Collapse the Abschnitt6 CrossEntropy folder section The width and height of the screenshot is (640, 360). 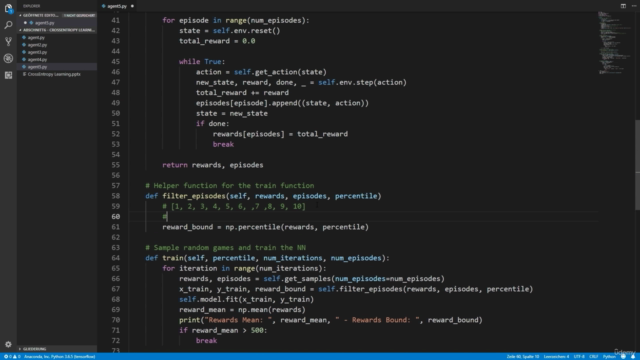point(57,30)
